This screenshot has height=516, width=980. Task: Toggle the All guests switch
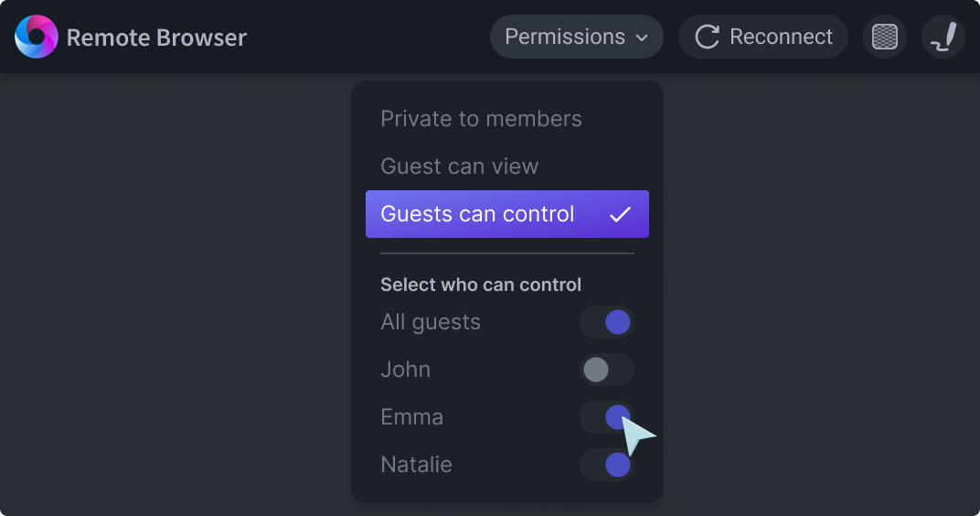(606, 322)
